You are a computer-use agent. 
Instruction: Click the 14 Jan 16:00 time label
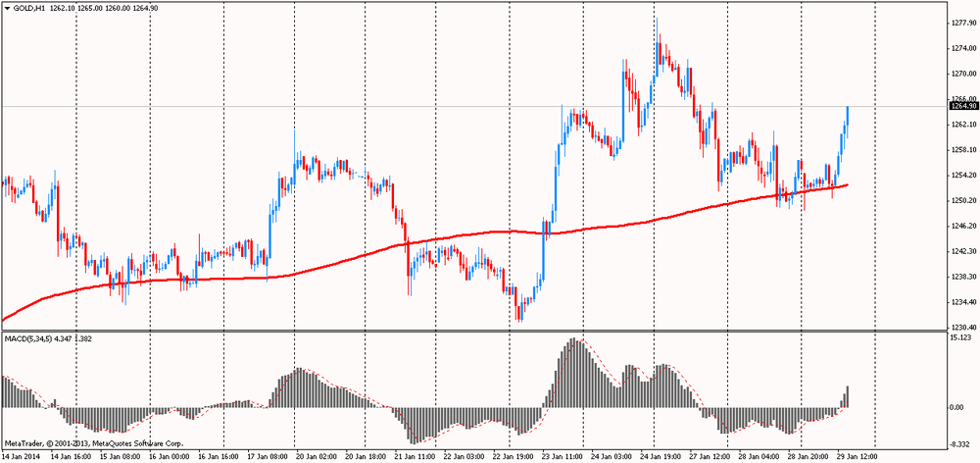click(72, 456)
